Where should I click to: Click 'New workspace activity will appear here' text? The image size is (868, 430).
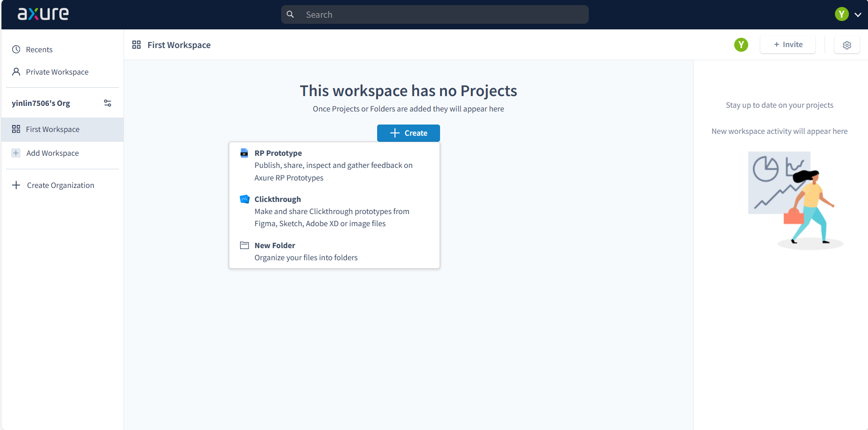pyautogui.click(x=779, y=131)
